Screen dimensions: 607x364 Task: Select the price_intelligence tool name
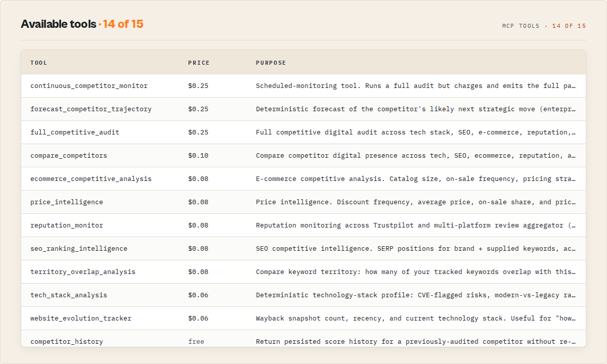coord(67,202)
